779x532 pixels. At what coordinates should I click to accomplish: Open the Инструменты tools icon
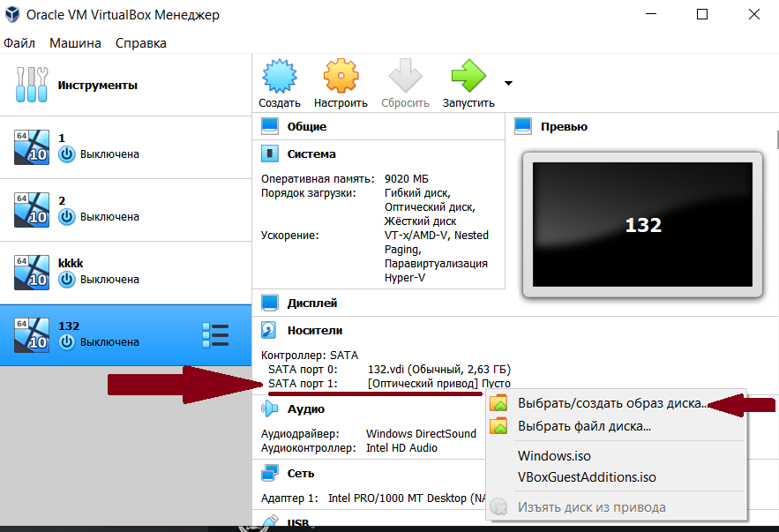(32, 86)
